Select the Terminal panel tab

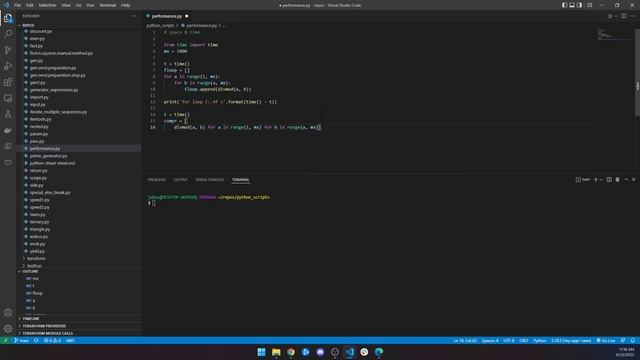(240, 180)
